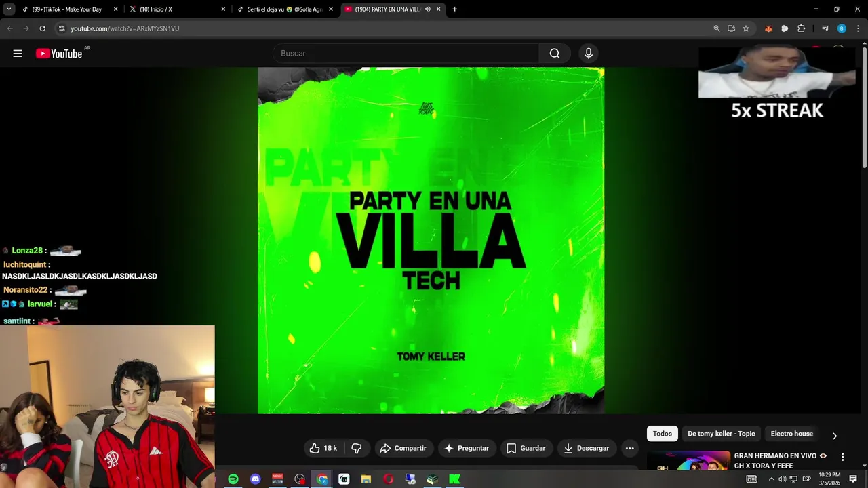Close the Inicio / X tab
This screenshot has height=488, width=868.
[x=223, y=9]
